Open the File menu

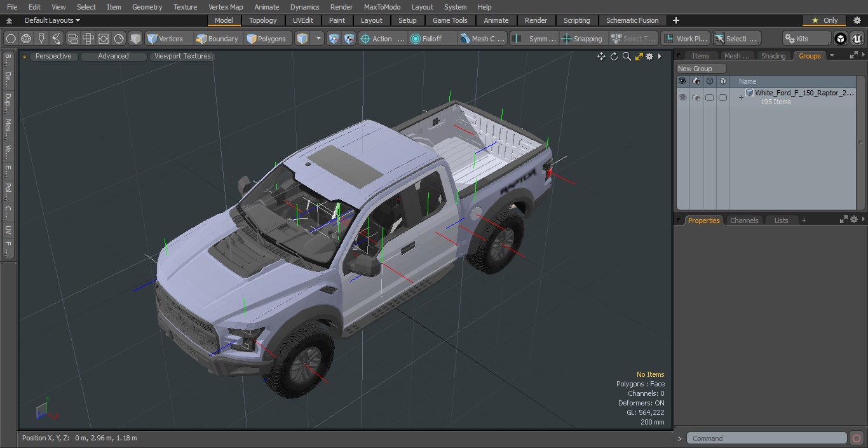click(x=12, y=7)
